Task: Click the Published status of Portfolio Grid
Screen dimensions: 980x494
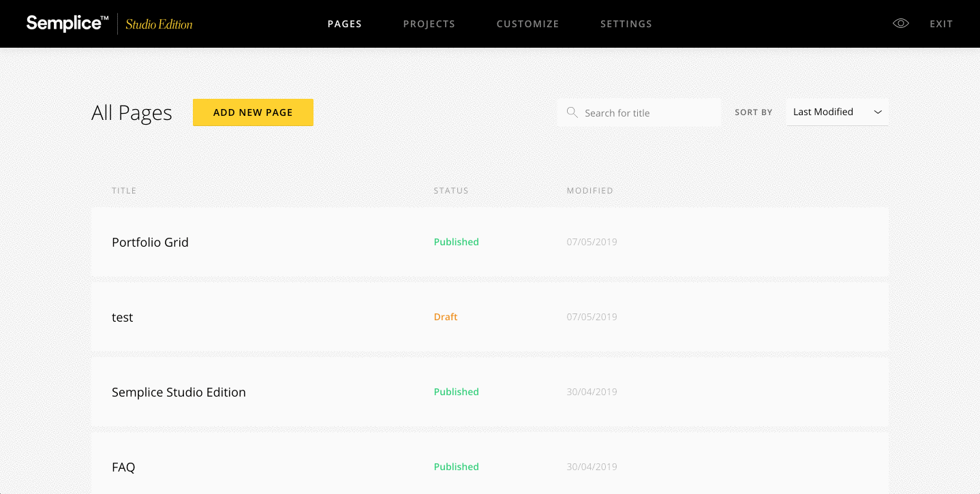Action: (x=456, y=242)
